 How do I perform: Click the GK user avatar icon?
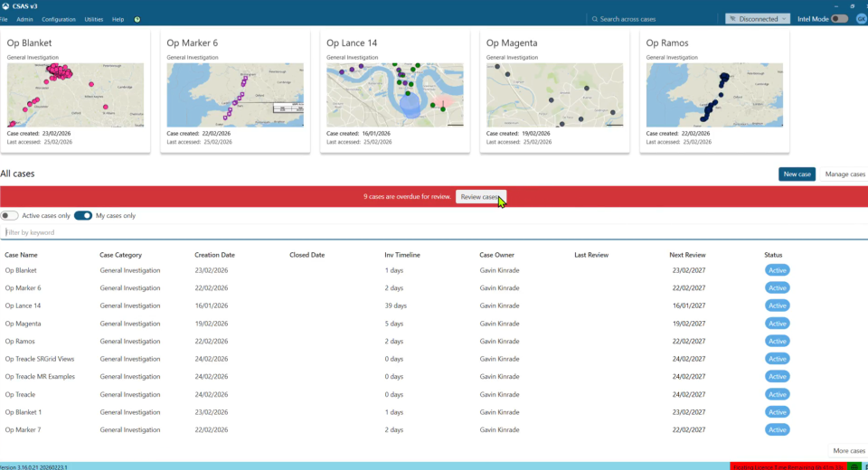pos(861,19)
